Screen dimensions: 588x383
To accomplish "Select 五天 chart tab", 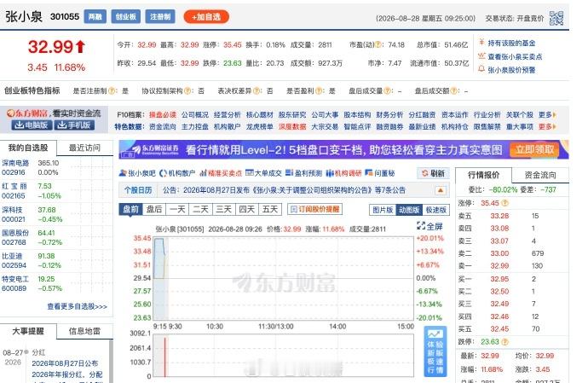I will (x=270, y=209).
